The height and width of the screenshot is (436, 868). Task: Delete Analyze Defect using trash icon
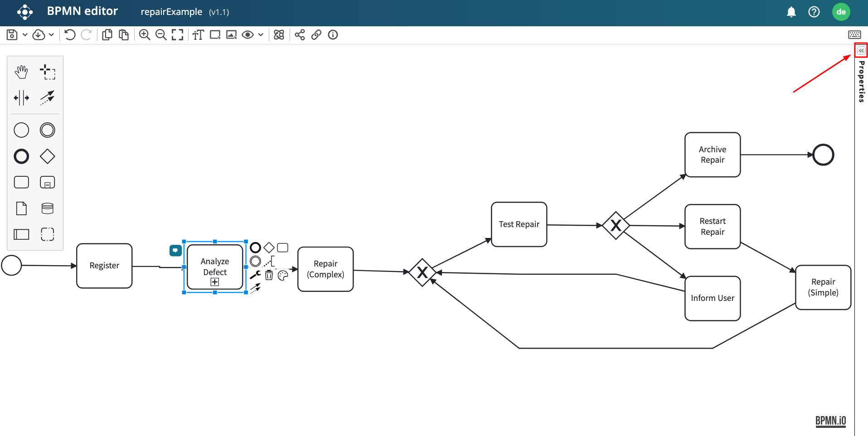tap(269, 275)
